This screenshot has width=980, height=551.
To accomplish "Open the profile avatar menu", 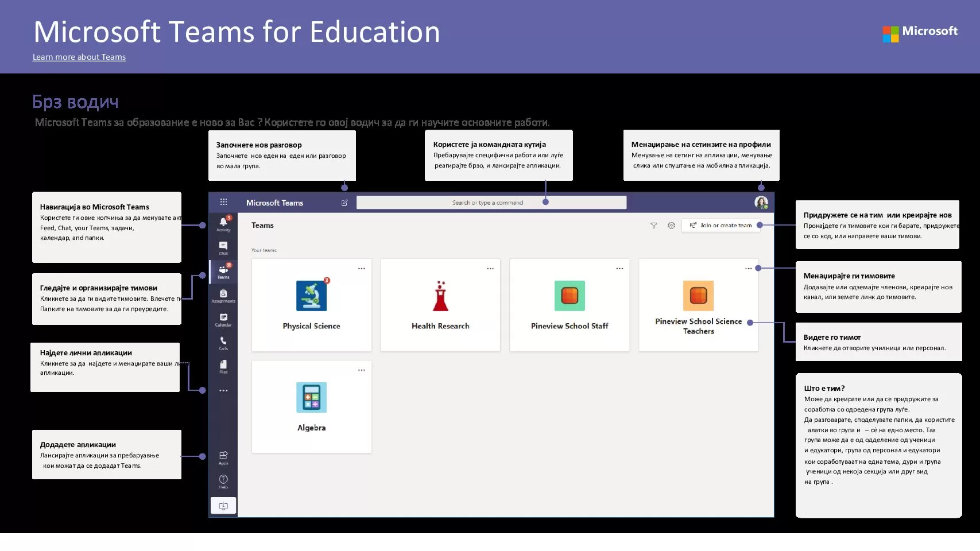I will [761, 203].
